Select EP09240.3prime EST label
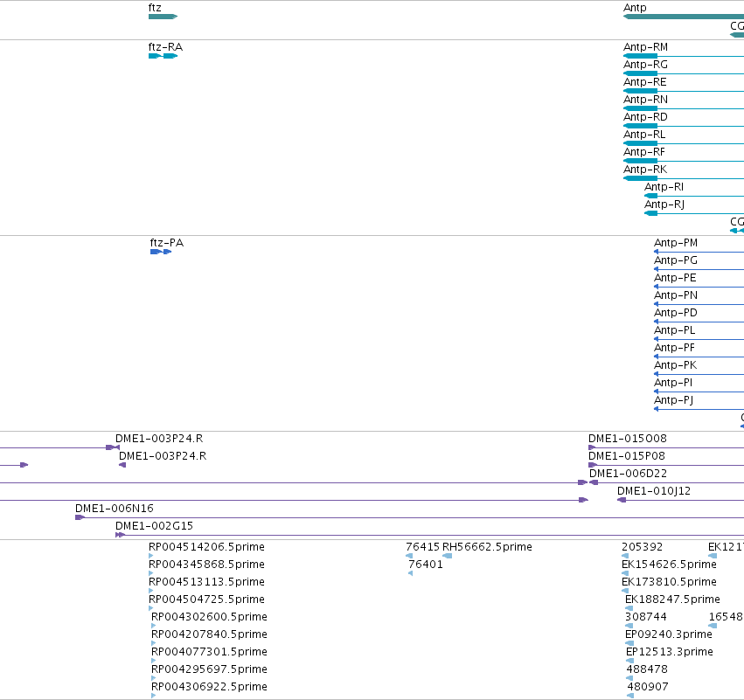This screenshot has height=700, width=744. (x=669, y=635)
